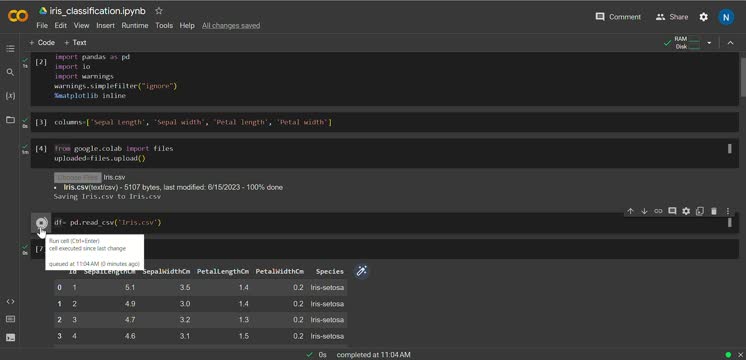The width and height of the screenshot is (746, 360).
Task: Add a new Code cell
Action: pos(41,42)
